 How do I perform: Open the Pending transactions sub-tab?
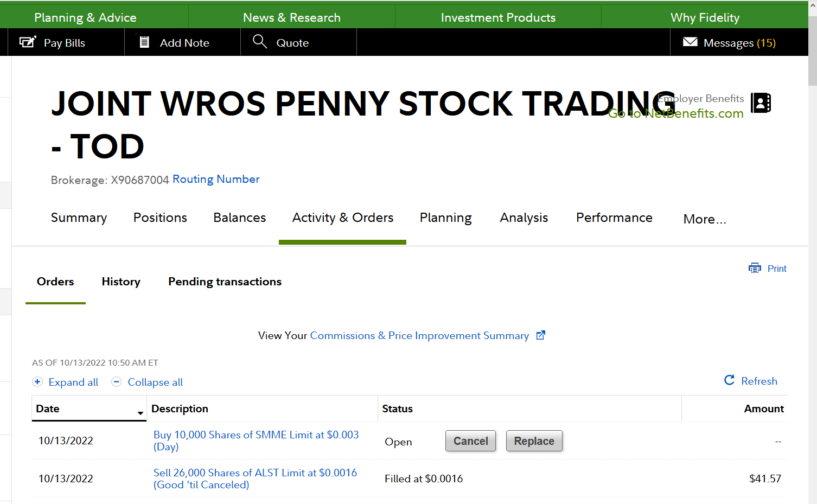click(225, 282)
